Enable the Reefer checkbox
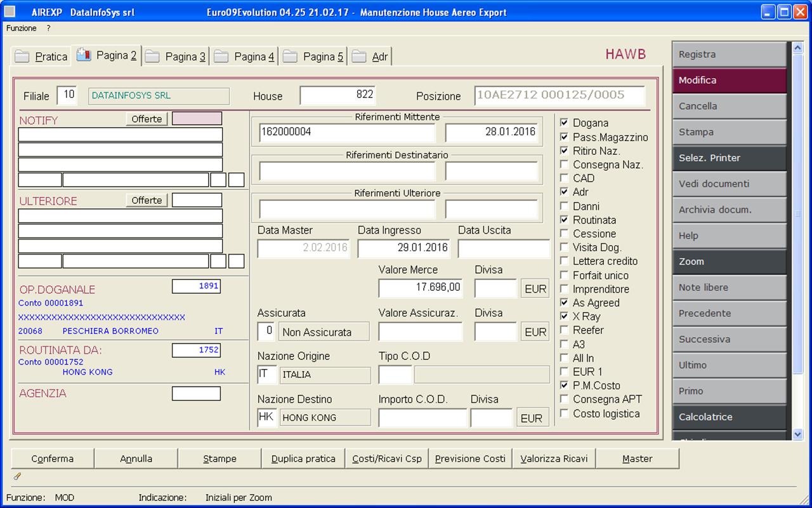This screenshot has width=812, height=508. click(x=565, y=330)
